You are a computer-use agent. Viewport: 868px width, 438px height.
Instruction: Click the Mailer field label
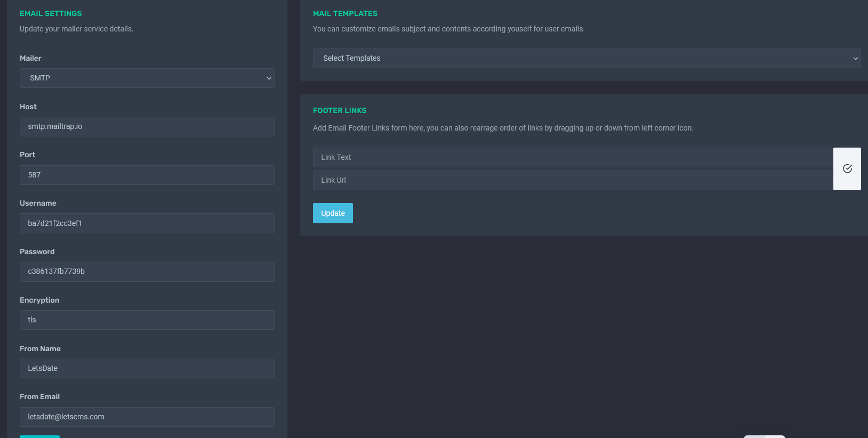click(30, 58)
